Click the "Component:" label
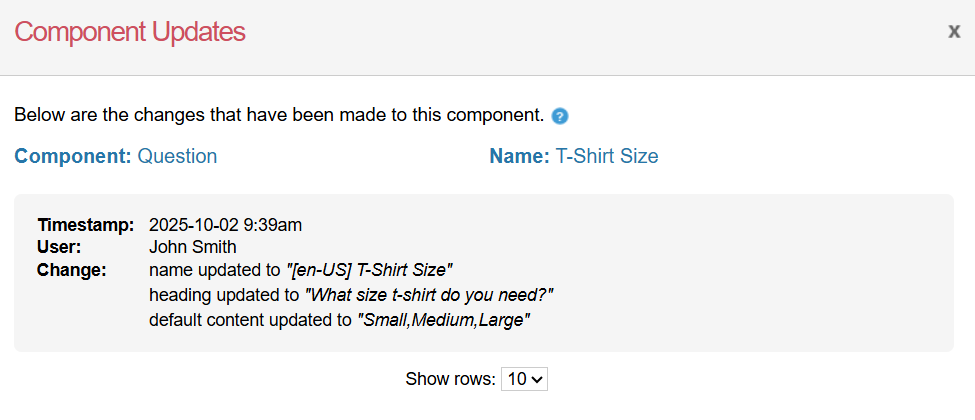The image size is (975, 420). click(x=73, y=156)
